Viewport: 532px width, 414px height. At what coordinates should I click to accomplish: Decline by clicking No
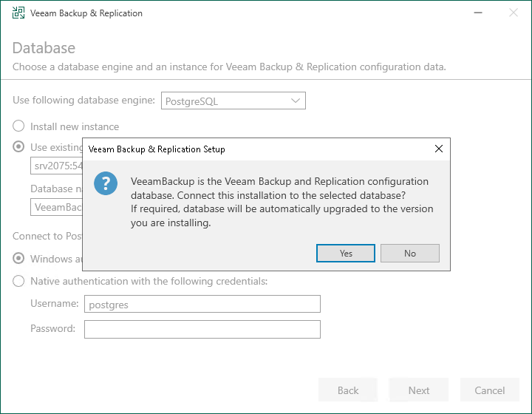(410, 253)
